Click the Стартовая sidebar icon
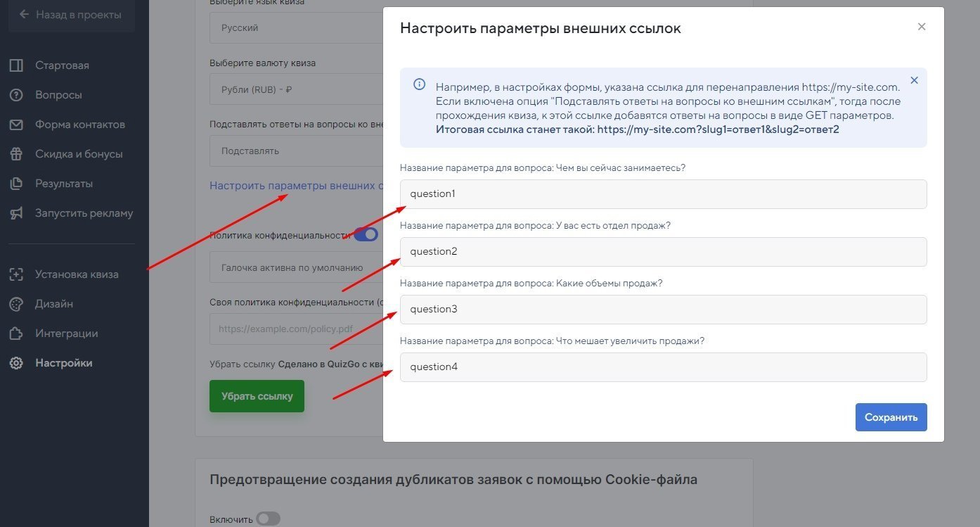 pyautogui.click(x=16, y=65)
